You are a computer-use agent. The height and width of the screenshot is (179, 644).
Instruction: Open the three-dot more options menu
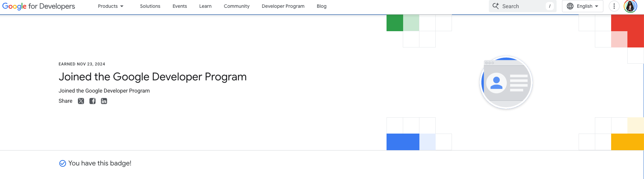(614, 6)
